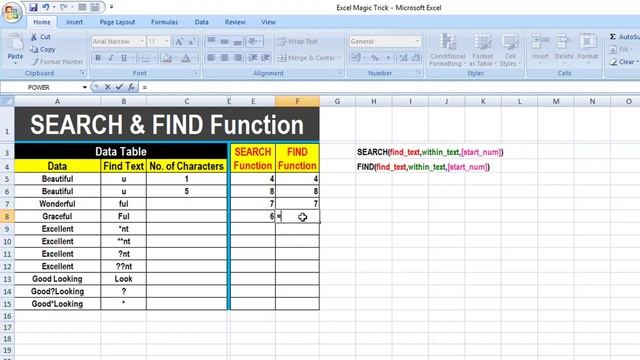Click the Middle Align icon
640x360 pixels.
224,41
